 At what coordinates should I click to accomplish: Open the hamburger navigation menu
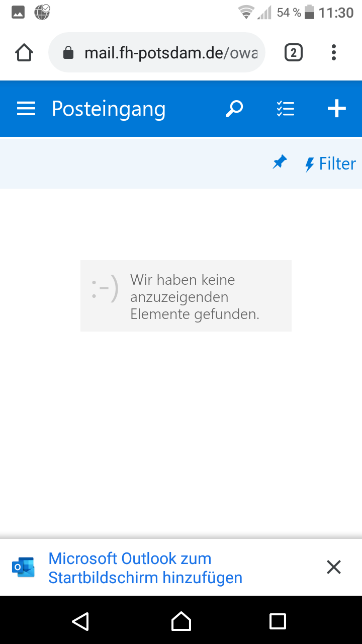point(26,109)
